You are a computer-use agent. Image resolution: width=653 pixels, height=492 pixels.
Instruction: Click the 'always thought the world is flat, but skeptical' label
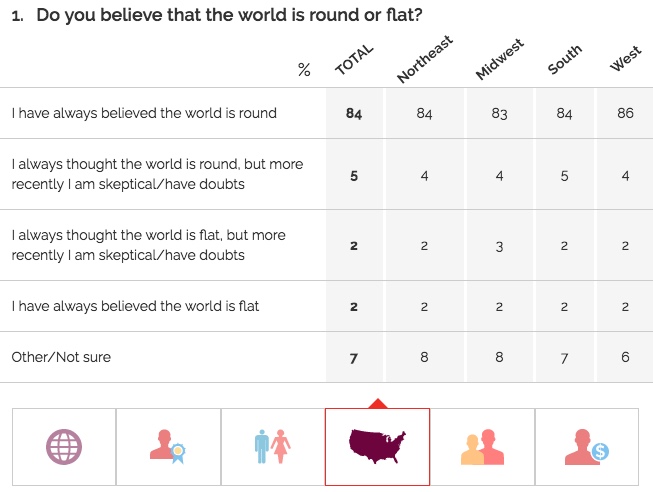pos(148,245)
